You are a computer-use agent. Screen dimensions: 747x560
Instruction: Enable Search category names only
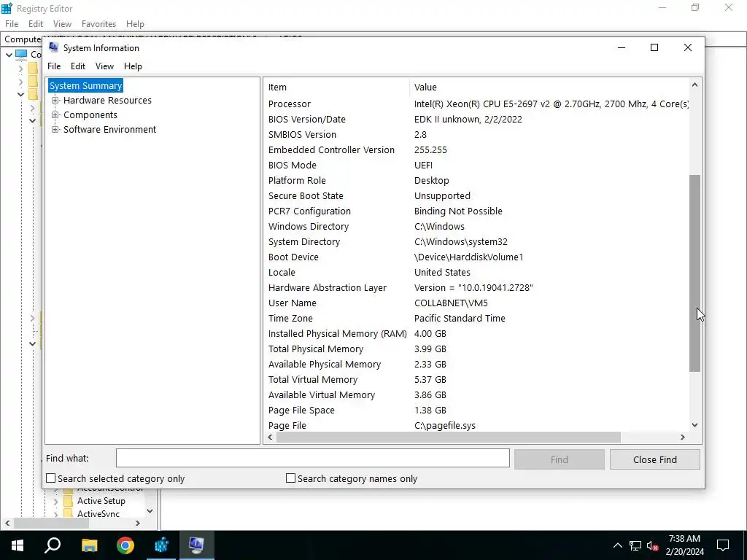(x=290, y=478)
